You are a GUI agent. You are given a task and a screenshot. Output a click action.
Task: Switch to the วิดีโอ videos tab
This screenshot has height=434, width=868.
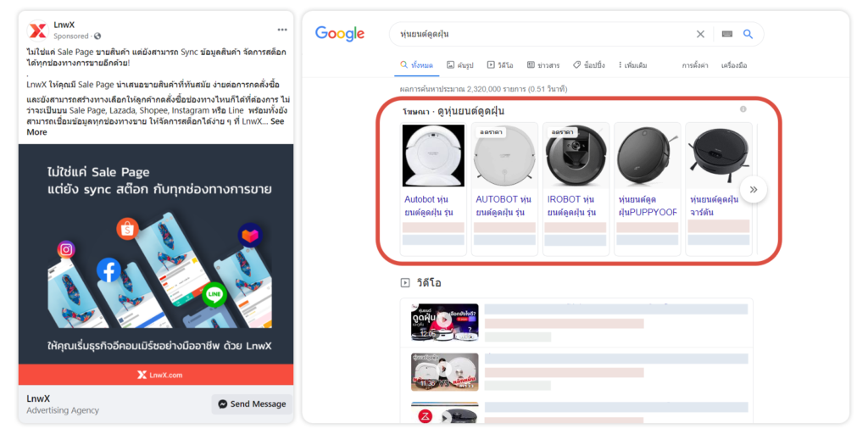coord(500,65)
